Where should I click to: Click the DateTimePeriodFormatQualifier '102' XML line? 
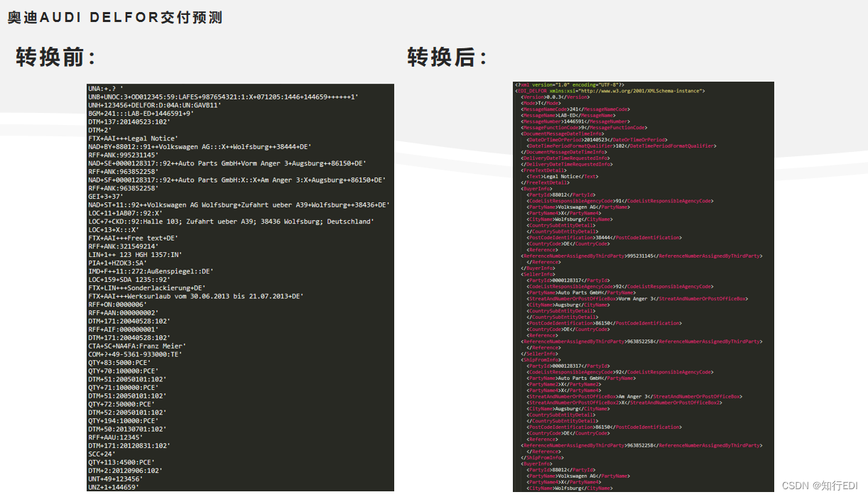[622, 146]
